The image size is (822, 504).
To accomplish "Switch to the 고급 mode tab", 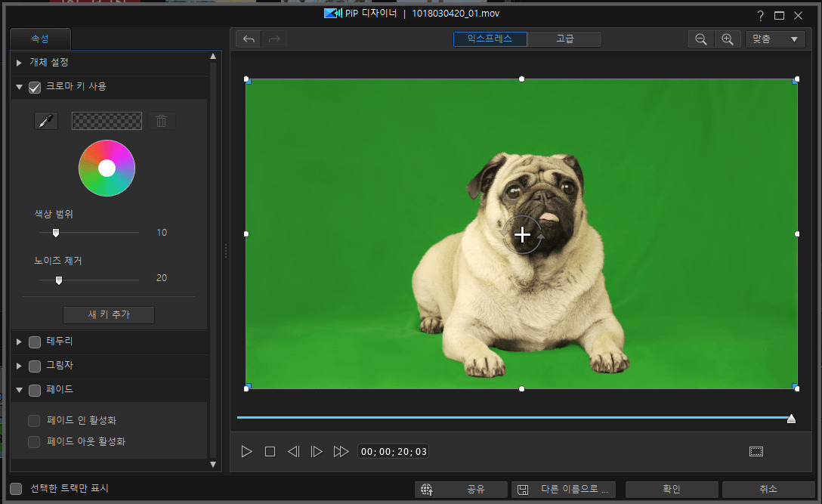I will [x=564, y=39].
